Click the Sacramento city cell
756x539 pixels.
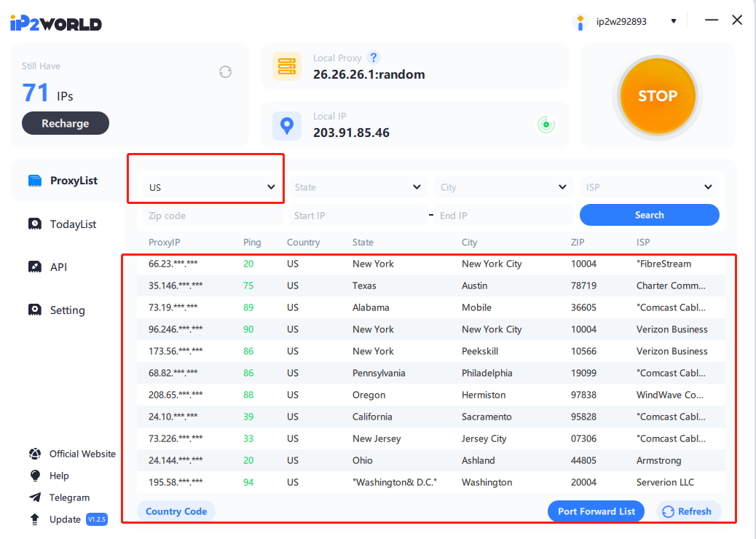tap(487, 417)
